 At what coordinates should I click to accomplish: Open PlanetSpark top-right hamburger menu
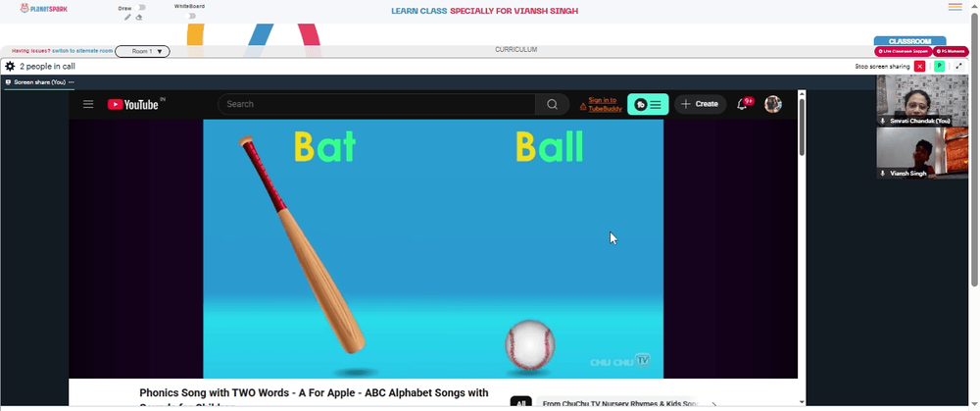click(x=955, y=7)
